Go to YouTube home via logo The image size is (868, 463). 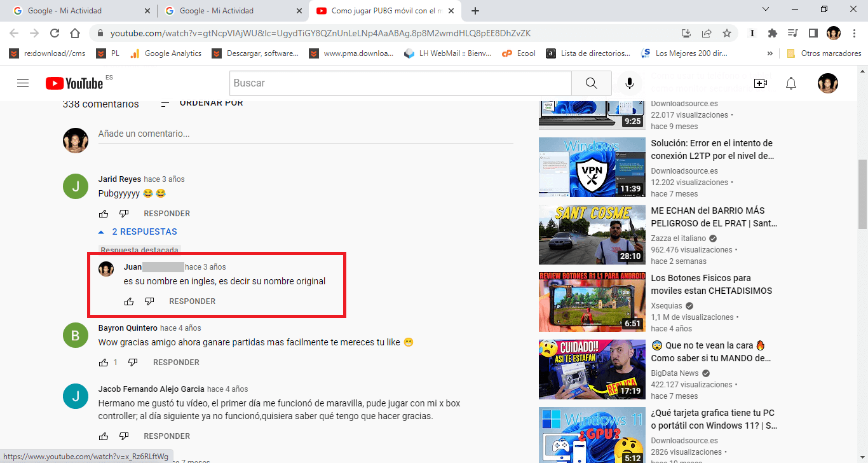[74, 83]
